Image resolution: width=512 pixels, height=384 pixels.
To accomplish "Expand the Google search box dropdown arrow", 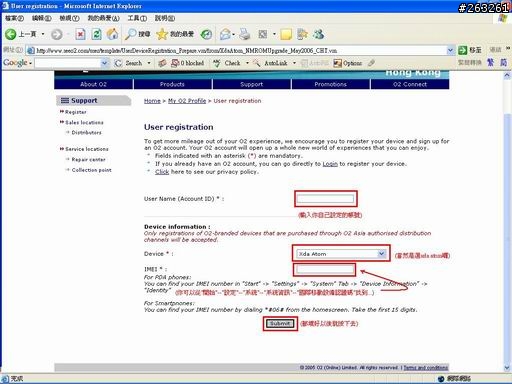I will 105,63.
